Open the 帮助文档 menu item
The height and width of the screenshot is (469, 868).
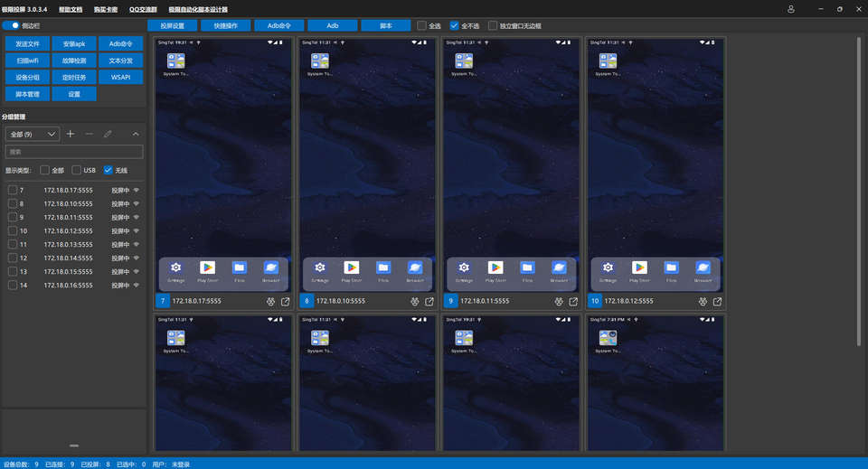coord(71,8)
